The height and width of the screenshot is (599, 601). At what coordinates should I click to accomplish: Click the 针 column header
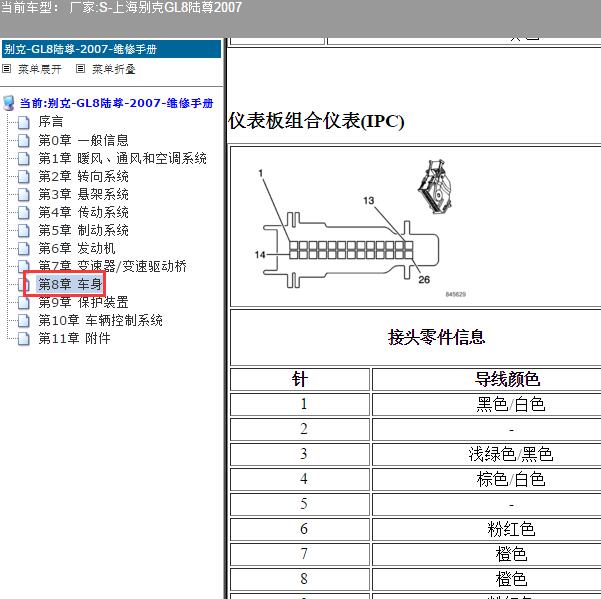click(x=300, y=379)
